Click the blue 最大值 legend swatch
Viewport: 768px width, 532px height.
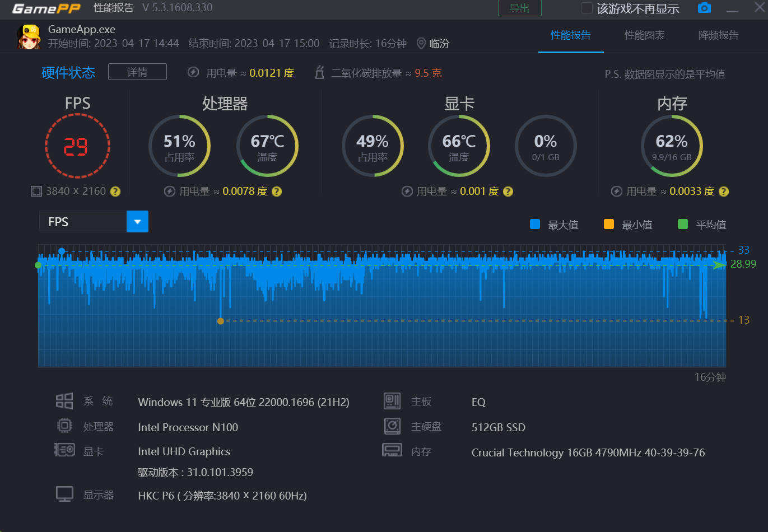[x=535, y=224]
